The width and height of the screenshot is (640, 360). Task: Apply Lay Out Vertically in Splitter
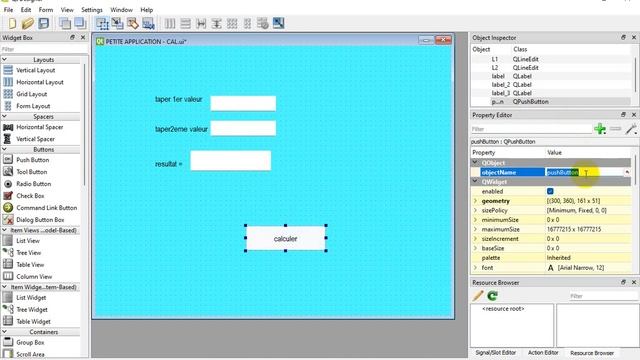click(x=216, y=23)
